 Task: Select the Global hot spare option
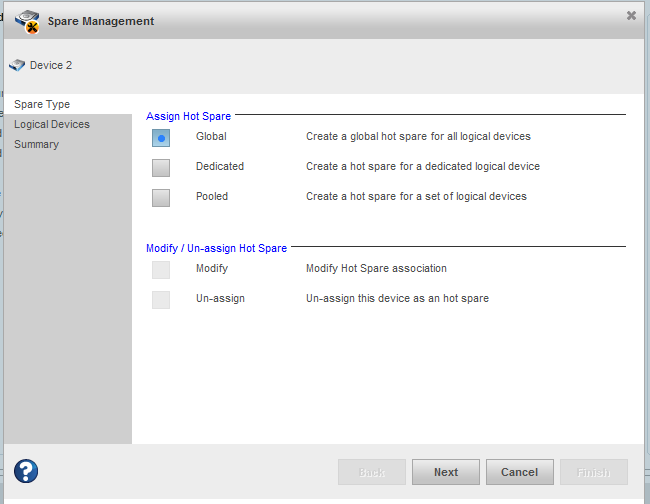pos(161,137)
